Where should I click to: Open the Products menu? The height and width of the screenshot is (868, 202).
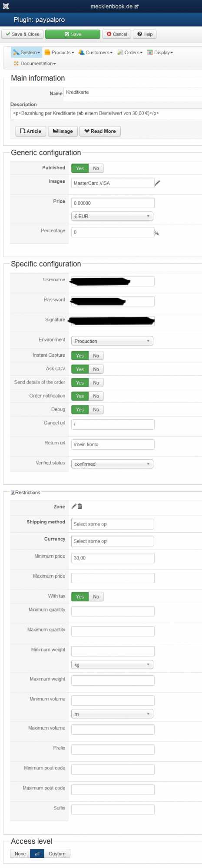pos(59,53)
